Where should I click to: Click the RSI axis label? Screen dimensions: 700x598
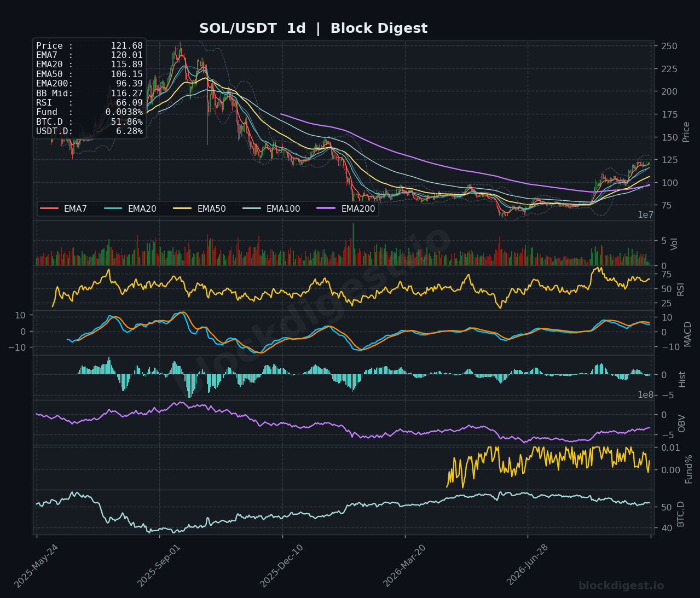pos(681,289)
